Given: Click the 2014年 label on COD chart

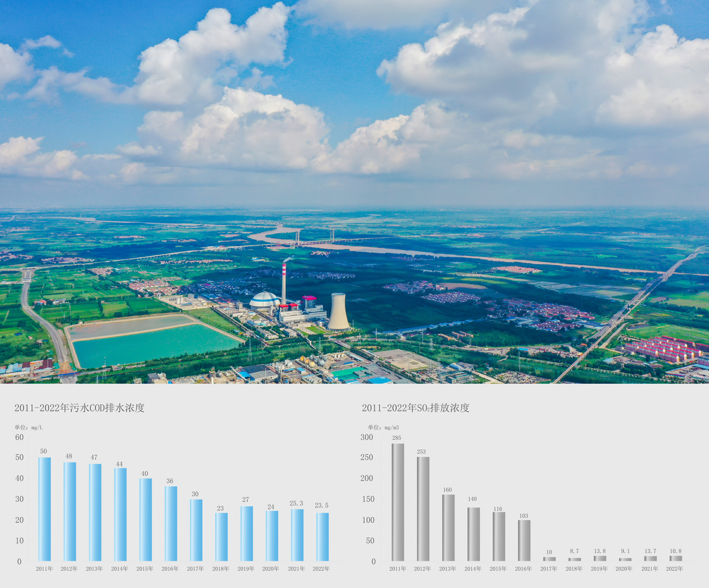Looking at the screenshot, I should click(x=120, y=569).
